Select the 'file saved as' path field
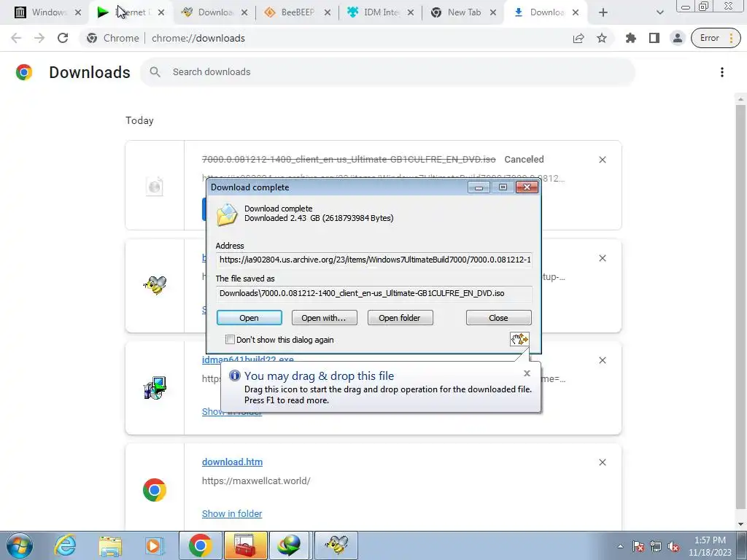Viewport: 747px width, 560px height. pyautogui.click(x=374, y=293)
